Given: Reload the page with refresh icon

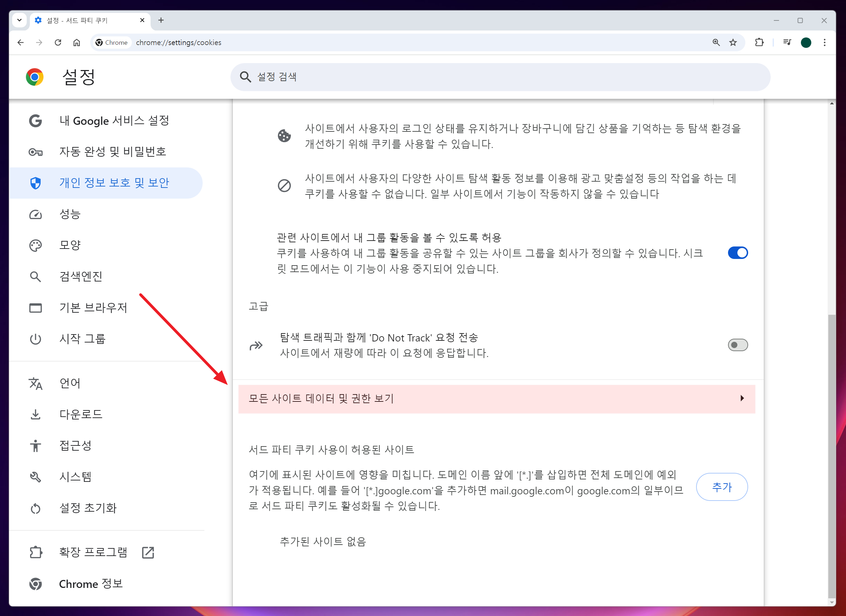Looking at the screenshot, I should click(58, 43).
